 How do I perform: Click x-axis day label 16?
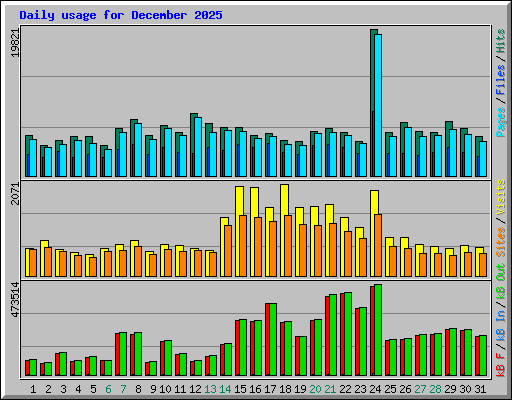pyautogui.click(x=255, y=389)
